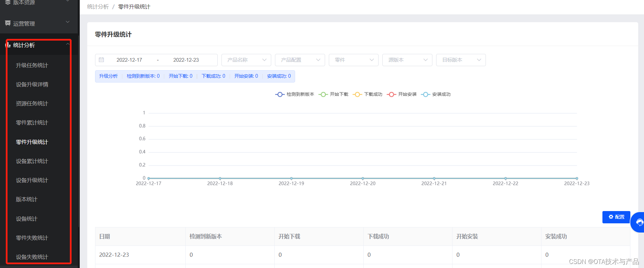The height and width of the screenshot is (268, 644).
Task: Click the 2022-12-21 axis label
Action: (434, 183)
